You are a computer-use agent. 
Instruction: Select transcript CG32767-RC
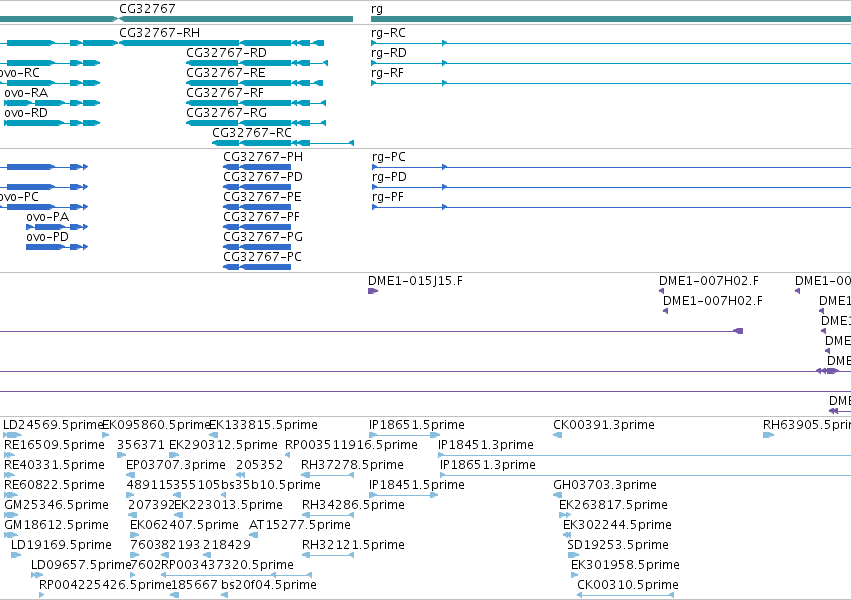click(283, 143)
